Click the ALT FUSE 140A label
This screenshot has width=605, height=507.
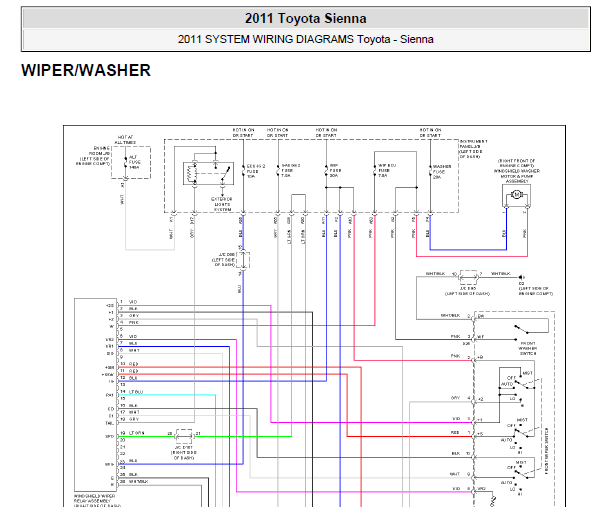(x=134, y=162)
